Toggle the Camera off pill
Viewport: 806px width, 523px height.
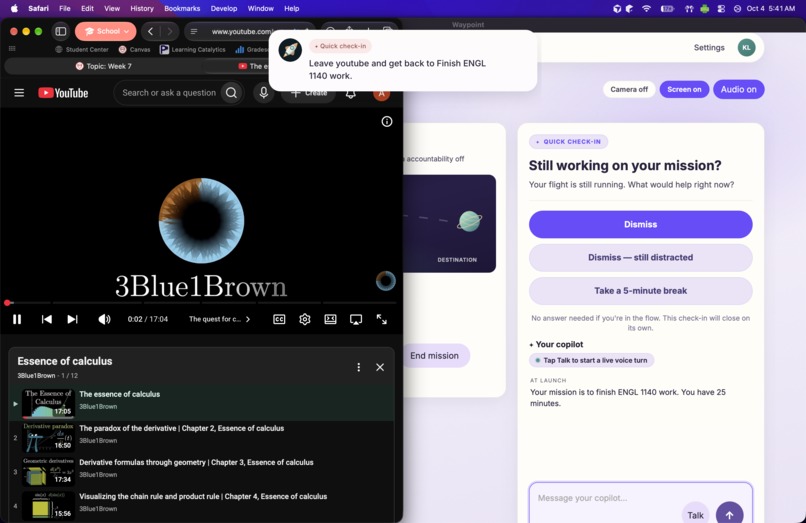click(629, 89)
